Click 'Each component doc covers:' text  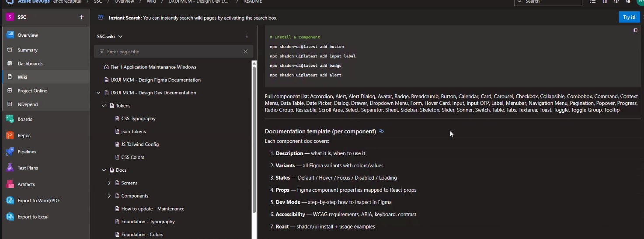(x=297, y=141)
